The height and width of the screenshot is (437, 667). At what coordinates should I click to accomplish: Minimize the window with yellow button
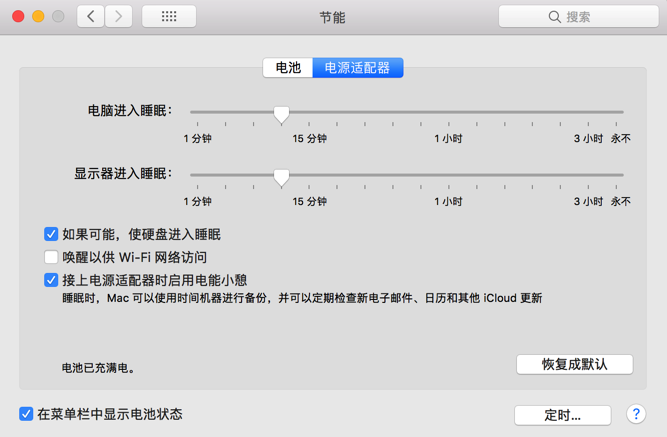coord(38,17)
